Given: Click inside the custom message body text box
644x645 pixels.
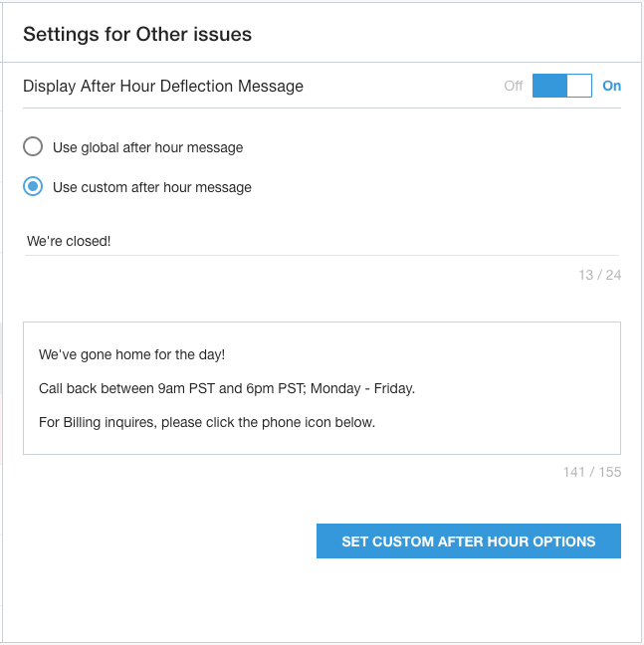Looking at the screenshot, I should 322,440.
